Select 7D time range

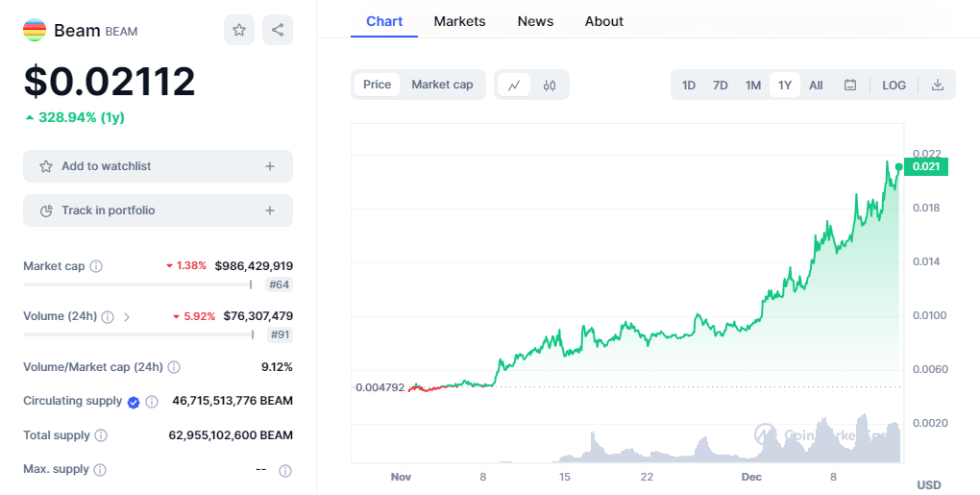coord(721,85)
